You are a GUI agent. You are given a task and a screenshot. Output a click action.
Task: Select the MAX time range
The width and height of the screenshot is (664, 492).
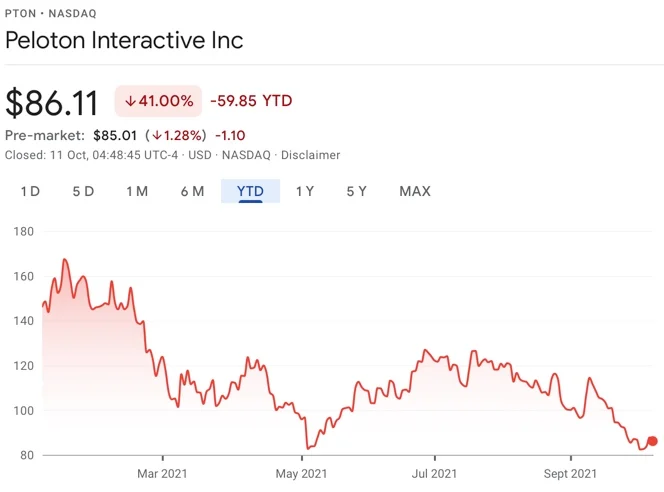coord(414,191)
